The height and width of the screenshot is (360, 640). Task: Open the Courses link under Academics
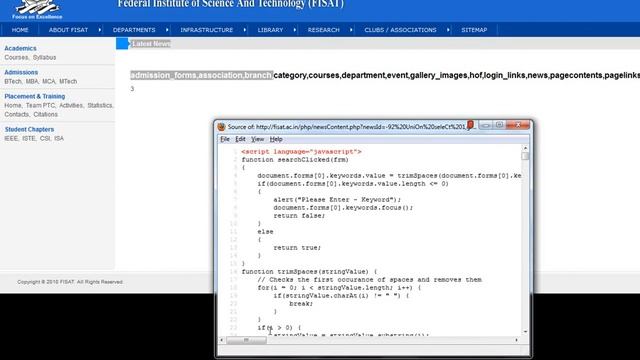(x=16, y=58)
